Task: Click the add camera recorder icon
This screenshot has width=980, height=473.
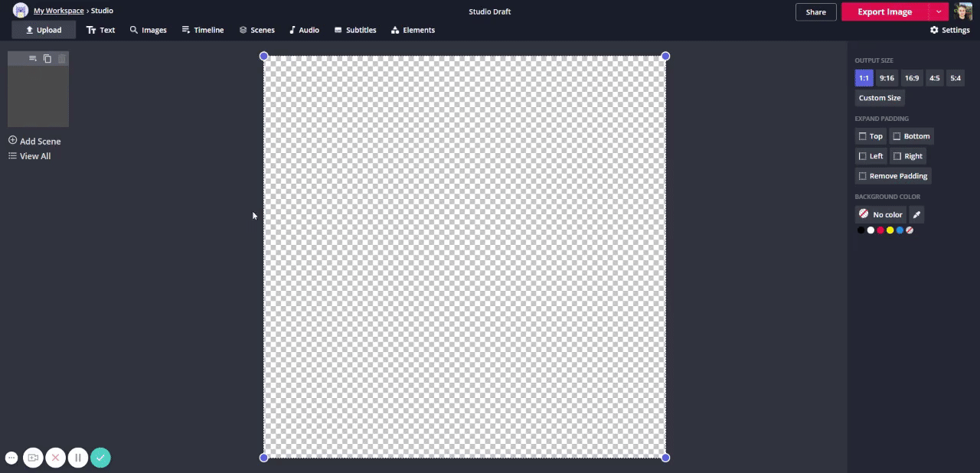Action: 33,458
